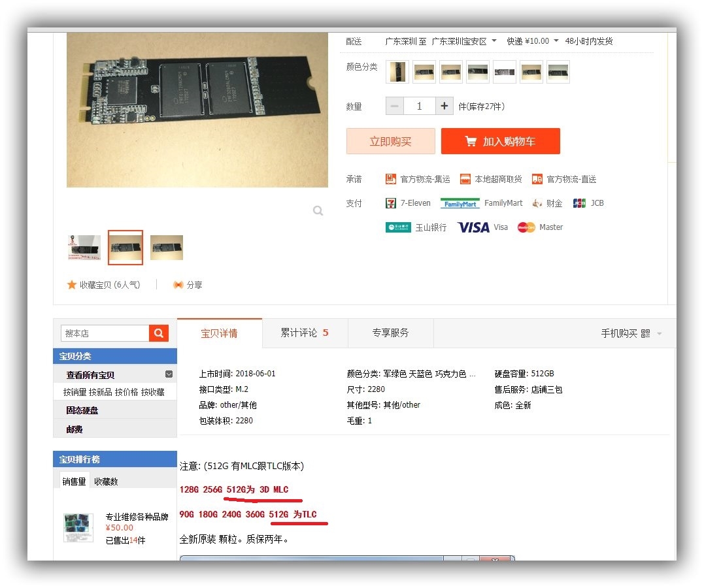Image resolution: width=704 pixels, height=588 pixels.
Task: Increase quantity with the plus button
Action: coord(444,106)
